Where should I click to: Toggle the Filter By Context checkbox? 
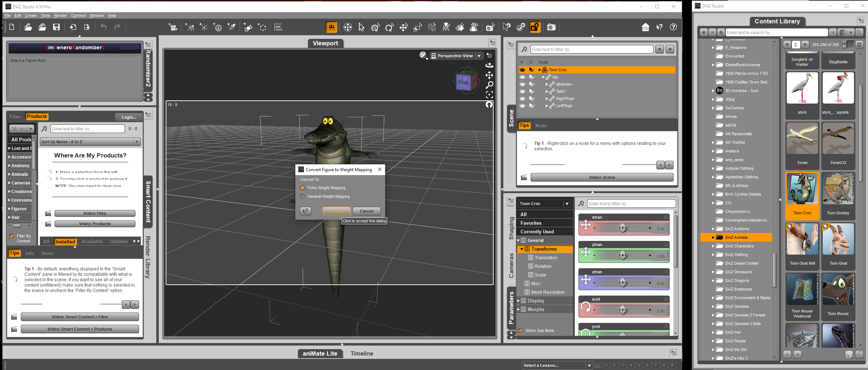pos(12,236)
